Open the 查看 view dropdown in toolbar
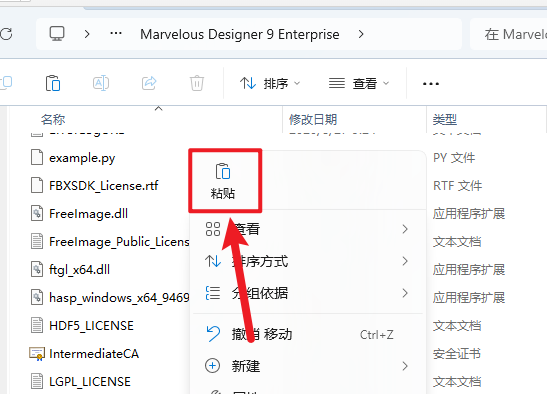The height and width of the screenshot is (394, 547). 359,83
